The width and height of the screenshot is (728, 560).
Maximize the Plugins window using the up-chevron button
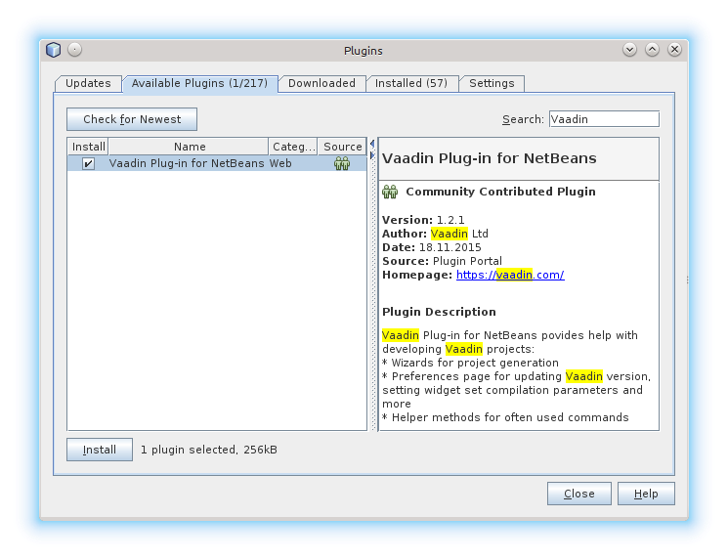coord(653,49)
